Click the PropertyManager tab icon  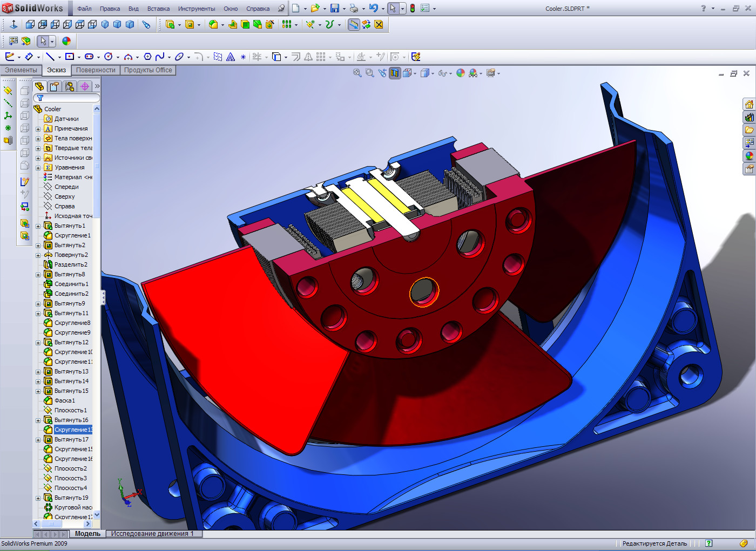[x=55, y=86]
